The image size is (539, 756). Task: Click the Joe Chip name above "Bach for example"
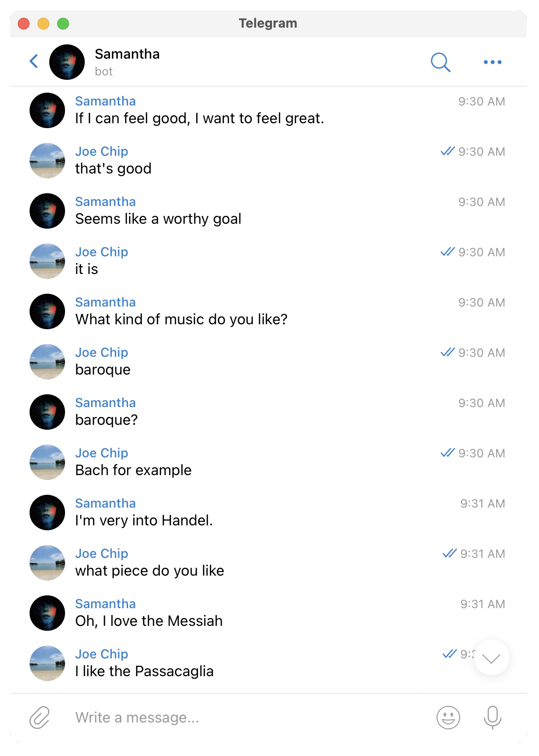coord(101,453)
